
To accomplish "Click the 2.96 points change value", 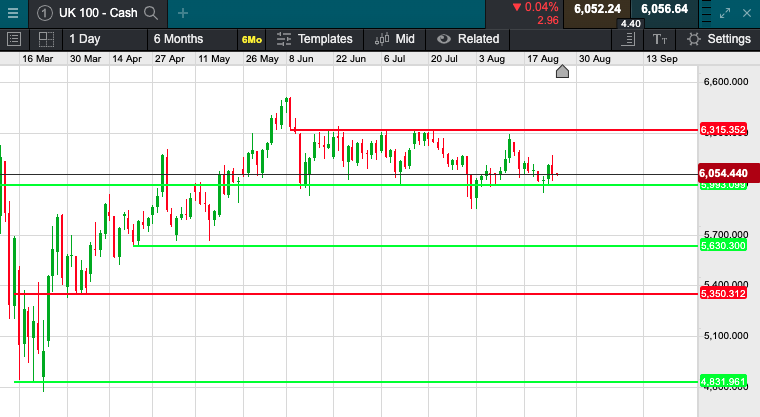I will coord(548,20).
